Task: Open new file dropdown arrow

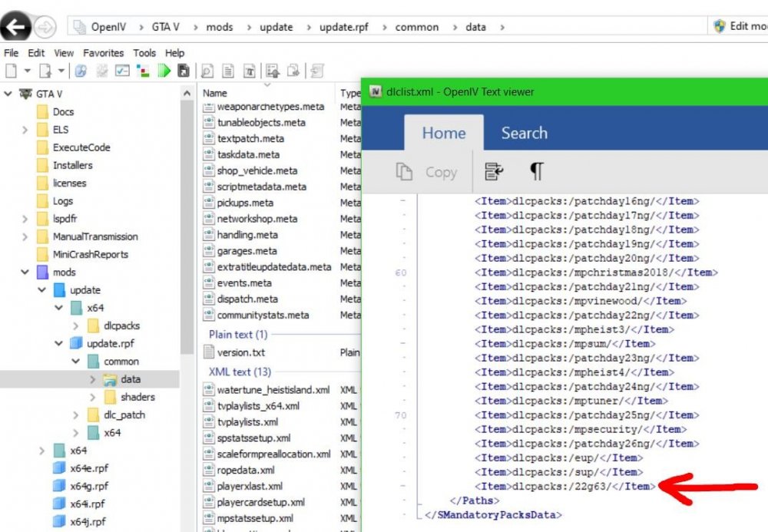Action: [x=27, y=71]
